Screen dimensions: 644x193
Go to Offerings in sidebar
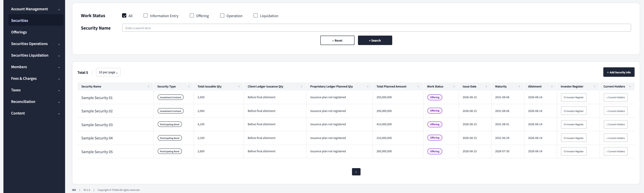(36, 32)
